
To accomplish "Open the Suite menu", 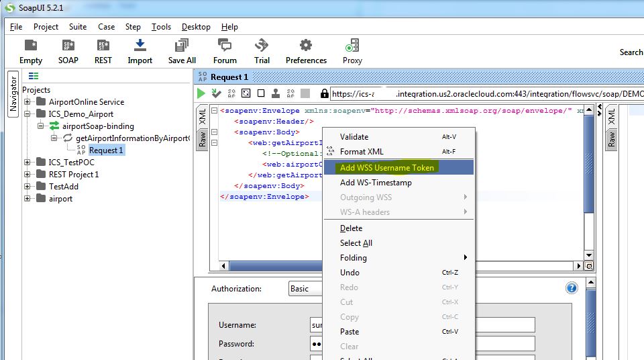I will (x=78, y=27).
